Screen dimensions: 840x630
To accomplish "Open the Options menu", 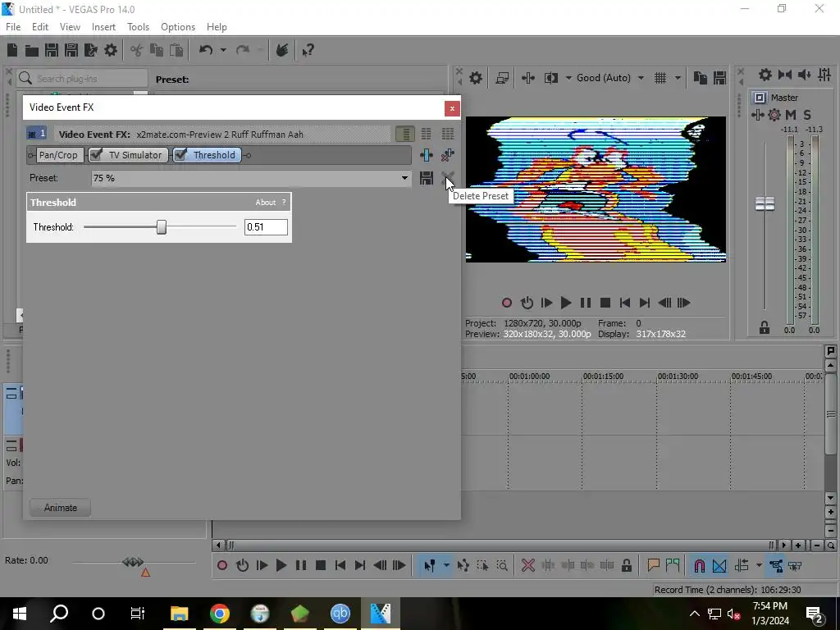I will pos(178,27).
